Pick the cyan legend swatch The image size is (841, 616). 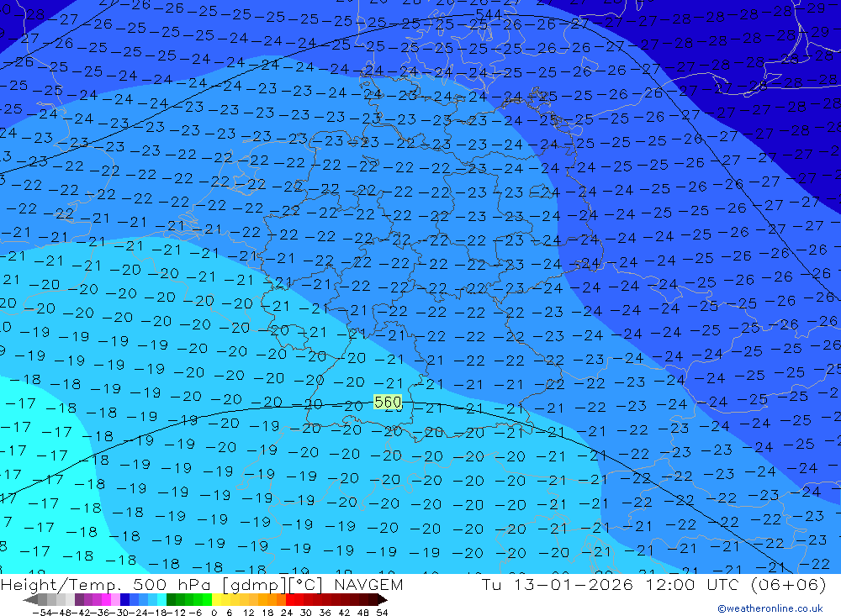161,600
